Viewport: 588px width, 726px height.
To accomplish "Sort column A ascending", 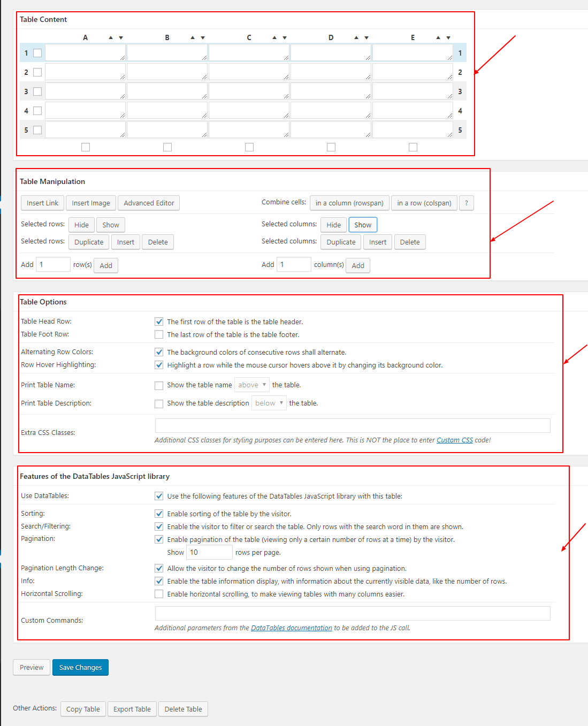I will click(112, 37).
